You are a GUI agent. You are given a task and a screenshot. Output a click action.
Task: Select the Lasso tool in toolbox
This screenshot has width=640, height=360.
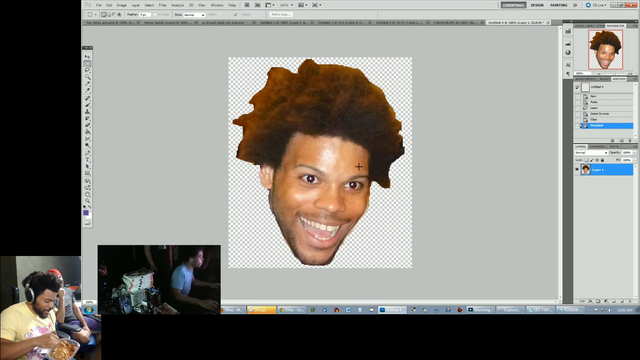click(x=87, y=70)
